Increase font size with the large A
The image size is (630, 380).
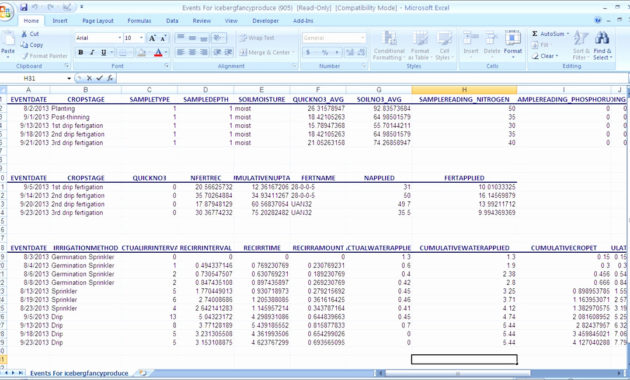(x=152, y=38)
